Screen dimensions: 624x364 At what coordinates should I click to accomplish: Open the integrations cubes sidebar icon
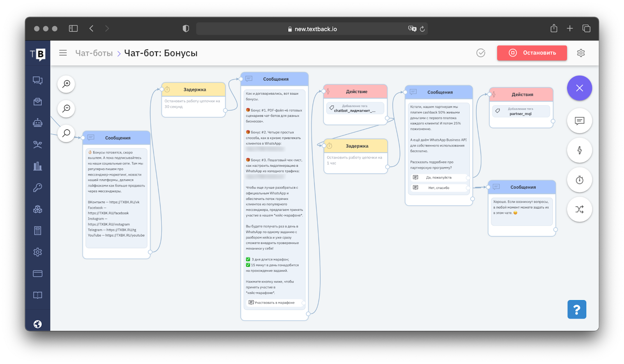click(x=37, y=209)
